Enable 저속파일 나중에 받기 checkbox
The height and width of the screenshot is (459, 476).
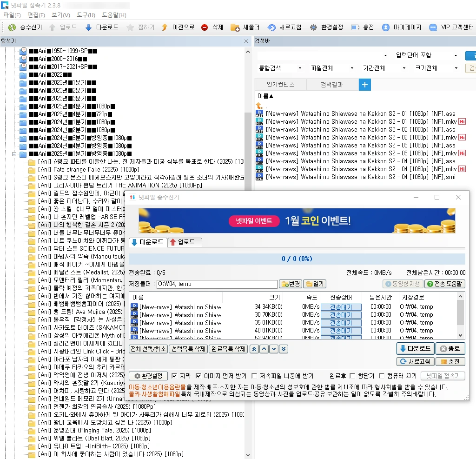point(254,376)
